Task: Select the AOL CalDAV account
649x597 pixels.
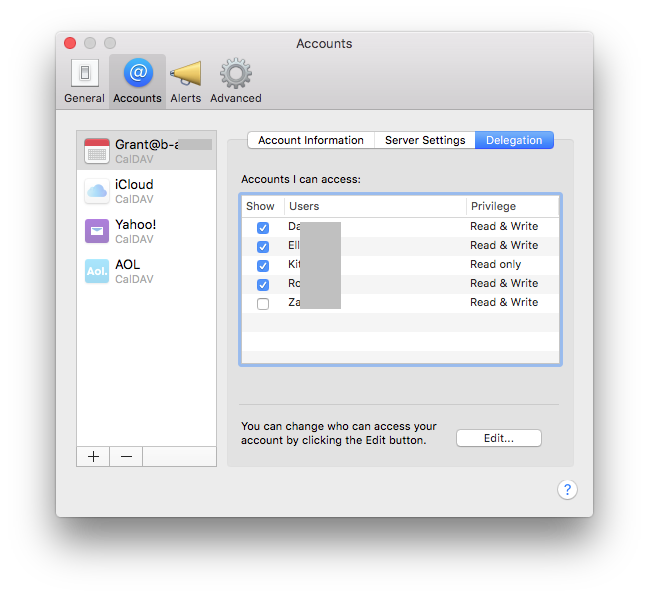Action: 147,271
